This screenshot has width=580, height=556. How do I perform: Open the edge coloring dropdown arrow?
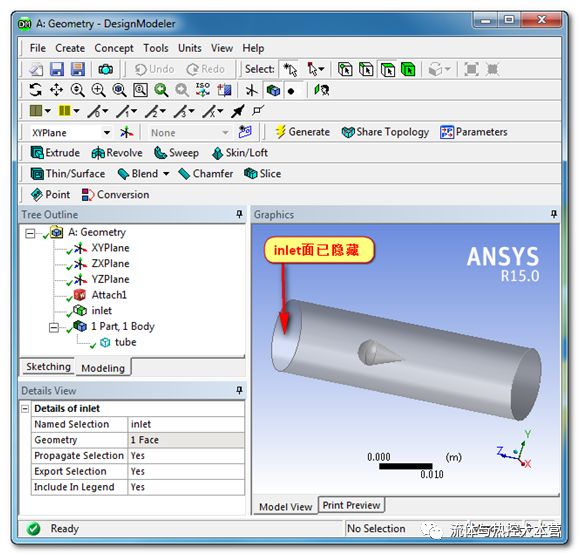pos(76,111)
